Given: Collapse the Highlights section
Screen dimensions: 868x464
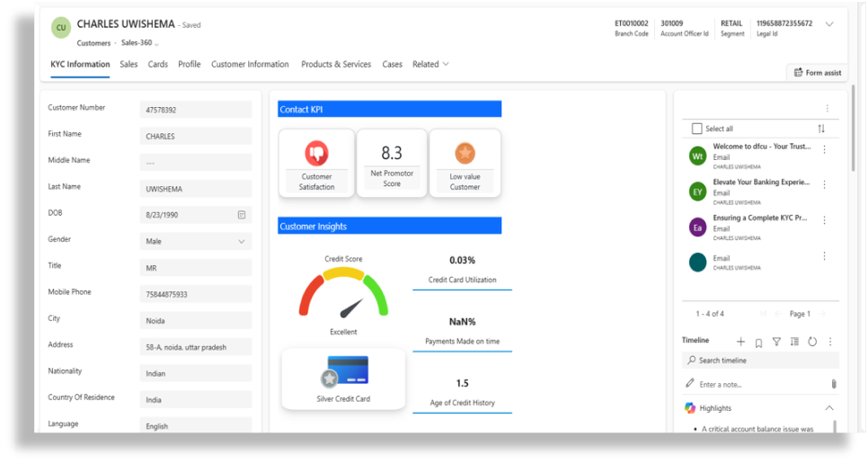Looking at the screenshot, I should 829,408.
